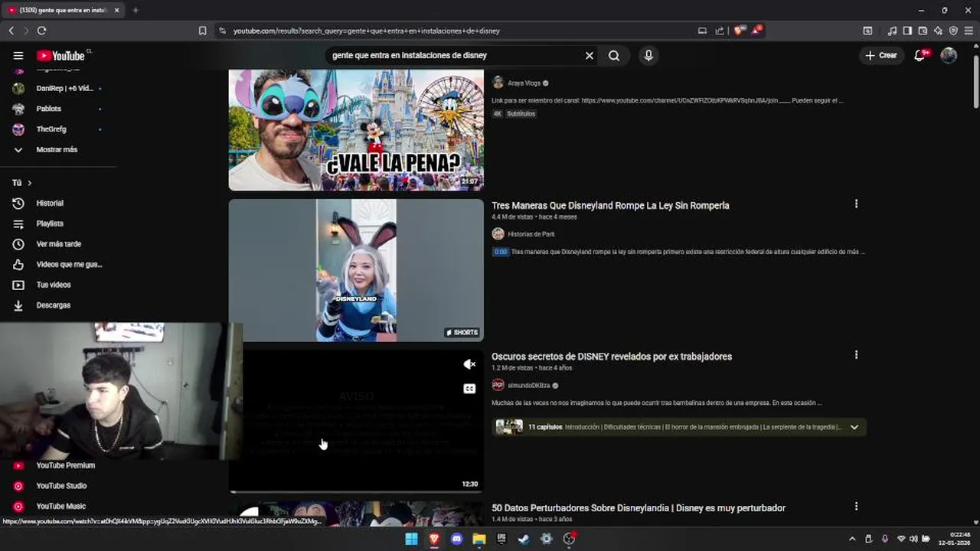This screenshot has width=980, height=551.
Task: Open File Explorer from the taskbar
Action: point(479,539)
